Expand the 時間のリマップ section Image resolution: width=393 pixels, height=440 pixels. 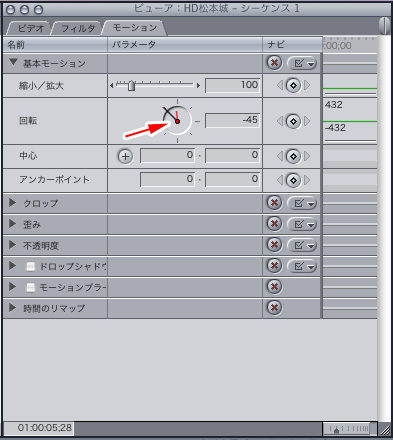(12, 308)
